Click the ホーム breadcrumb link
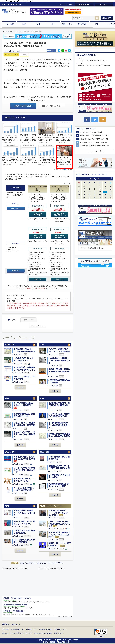Screen dimensions: 115x644 tap(5, 32)
